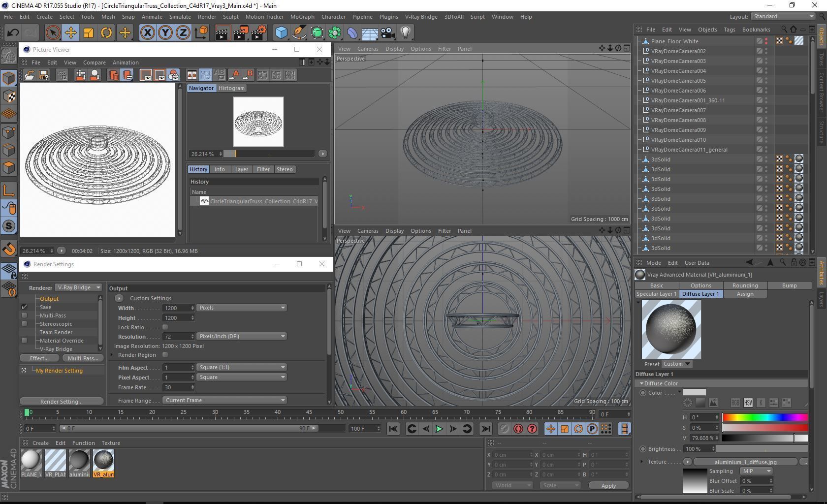Select the Move tool
Screen dimensions: 827x504
pos(70,33)
